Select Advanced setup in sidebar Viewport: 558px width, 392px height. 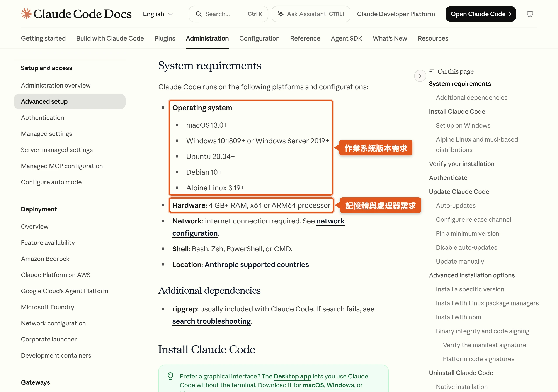coord(70,101)
